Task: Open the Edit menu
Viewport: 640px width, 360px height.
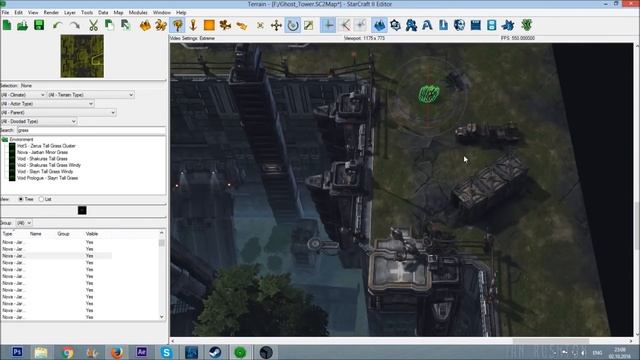Action: pyautogui.click(x=18, y=13)
